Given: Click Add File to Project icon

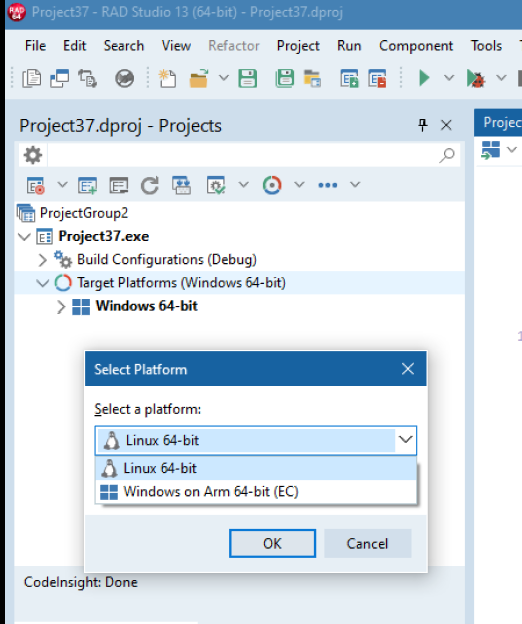Looking at the screenshot, I should point(349,78).
